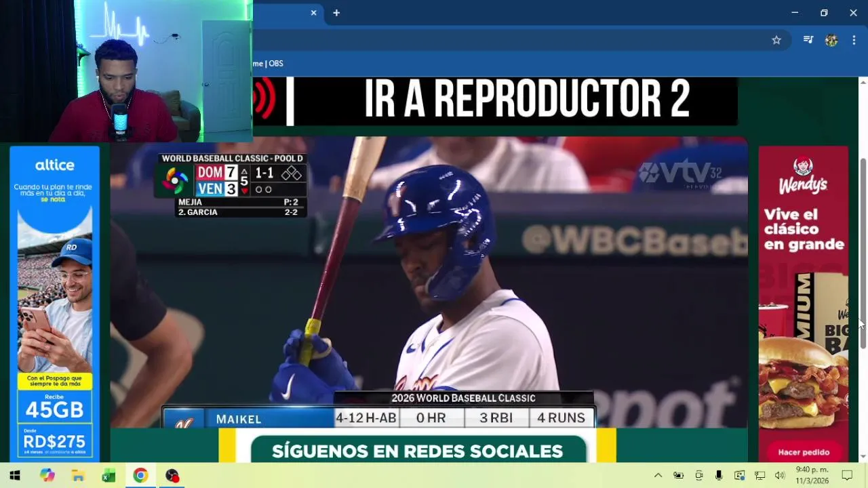Click the Hacer pedido button
This screenshot has width=868, height=488.
(804, 452)
